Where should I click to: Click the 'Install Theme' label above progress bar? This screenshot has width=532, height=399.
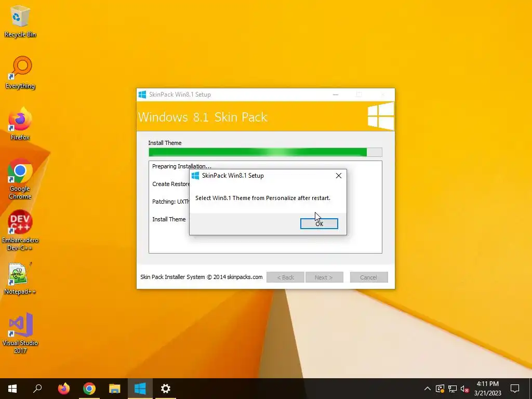click(x=165, y=143)
